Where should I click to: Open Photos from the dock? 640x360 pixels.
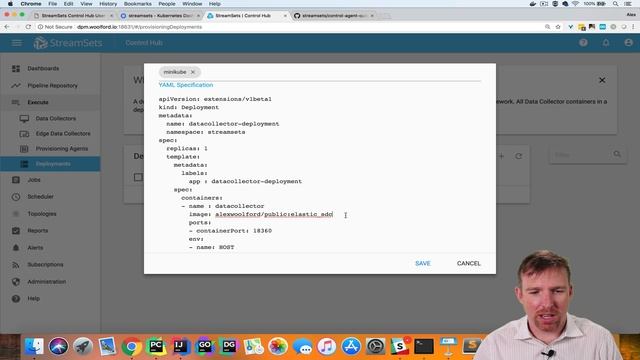[x=278, y=346]
